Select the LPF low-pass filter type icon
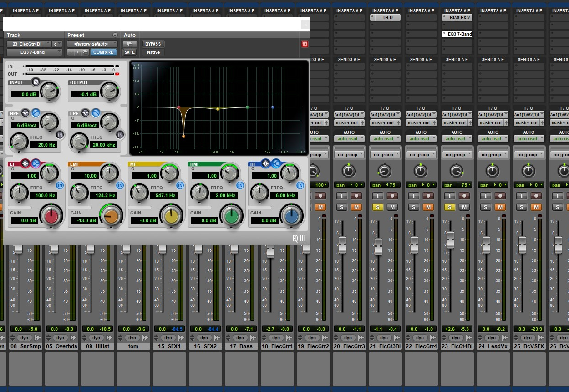Viewport: 569px width, 392px height. [96, 112]
